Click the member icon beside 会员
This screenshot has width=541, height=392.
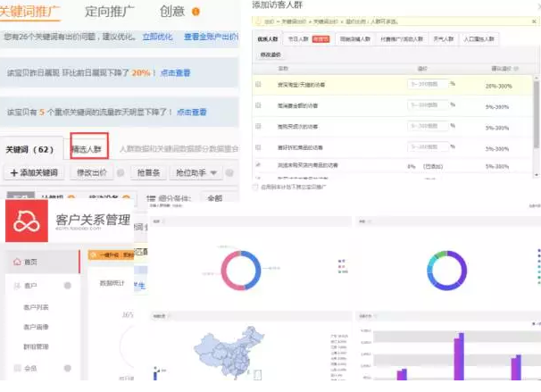coord(15,368)
